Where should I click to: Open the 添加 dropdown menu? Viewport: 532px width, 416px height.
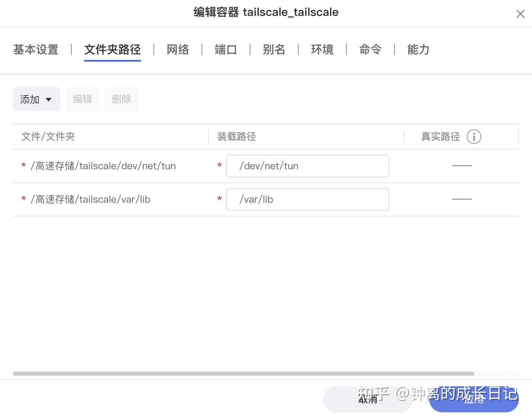point(36,99)
